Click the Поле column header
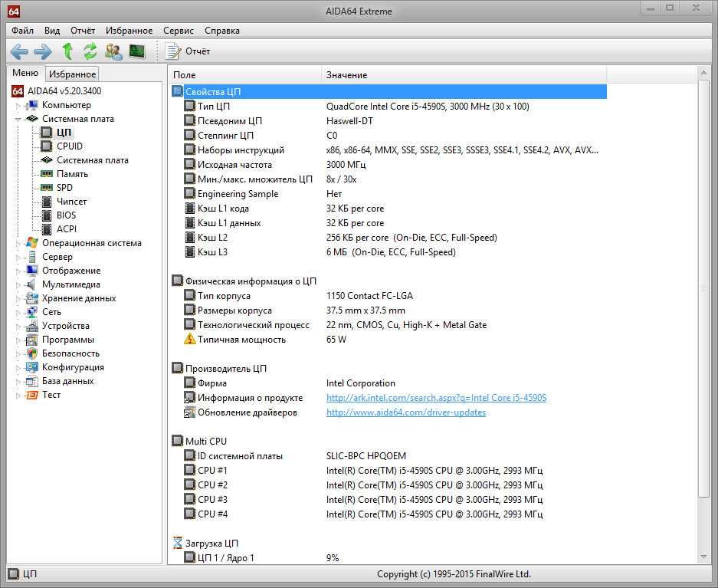The image size is (718, 588). tap(245, 74)
